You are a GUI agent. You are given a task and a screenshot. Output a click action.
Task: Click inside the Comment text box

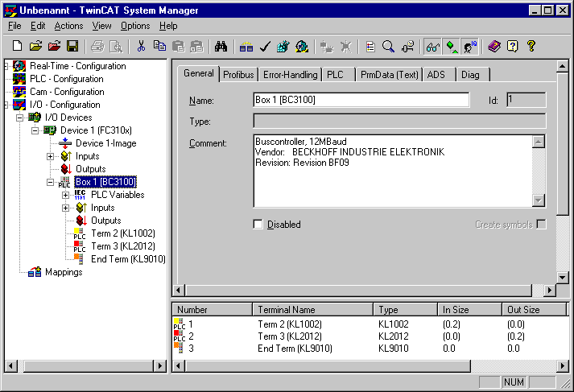point(393,171)
